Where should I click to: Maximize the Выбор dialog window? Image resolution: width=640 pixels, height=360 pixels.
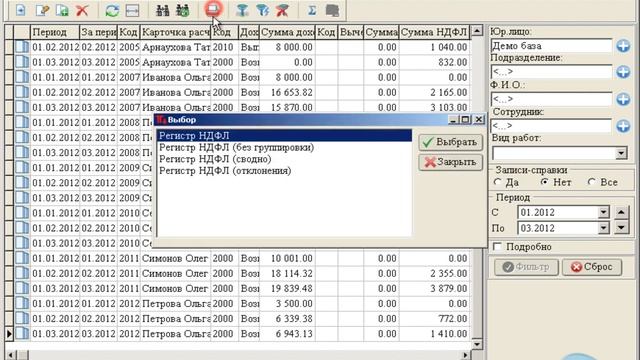click(x=466, y=120)
